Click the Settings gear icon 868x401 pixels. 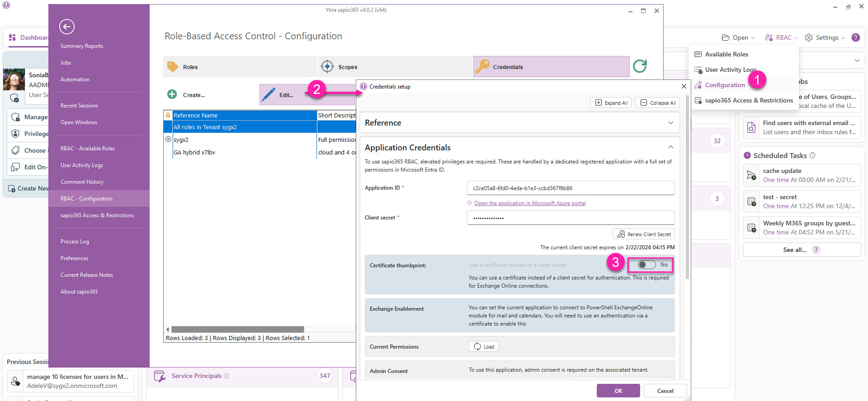point(809,37)
